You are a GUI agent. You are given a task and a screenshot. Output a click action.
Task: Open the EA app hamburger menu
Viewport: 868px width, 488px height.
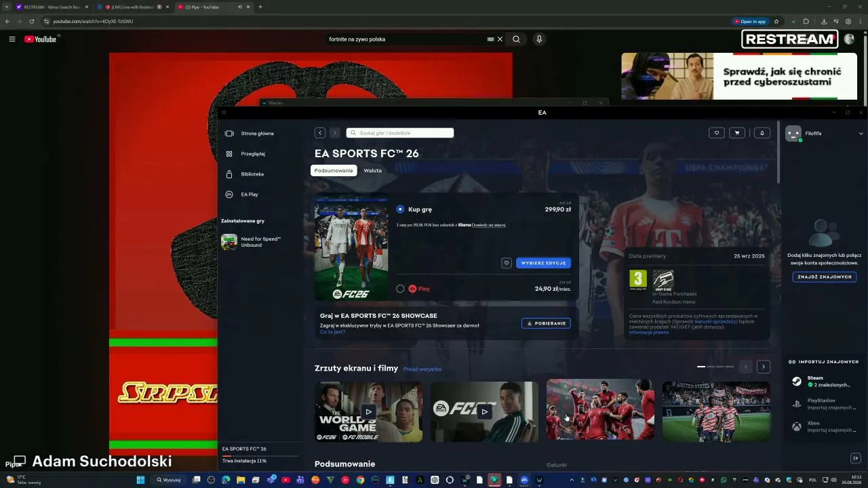point(224,113)
